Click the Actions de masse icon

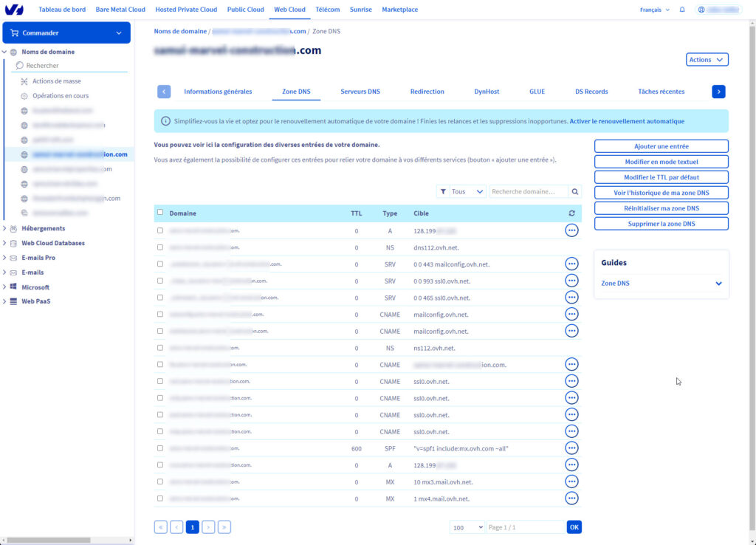pyautogui.click(x=24, y=81)
